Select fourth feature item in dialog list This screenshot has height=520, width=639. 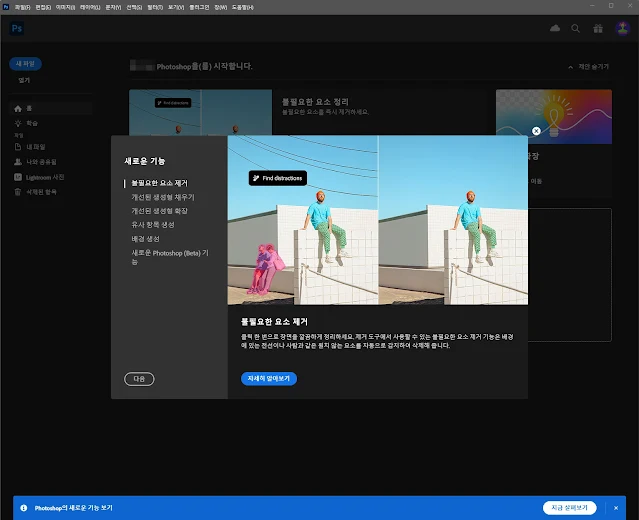pyautogui.click(x=153, y=225)
